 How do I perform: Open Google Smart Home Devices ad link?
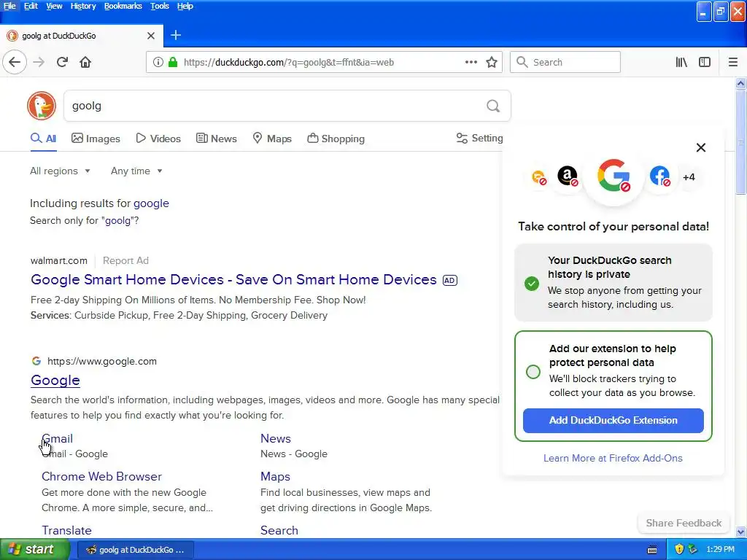[x=233, y=279]
